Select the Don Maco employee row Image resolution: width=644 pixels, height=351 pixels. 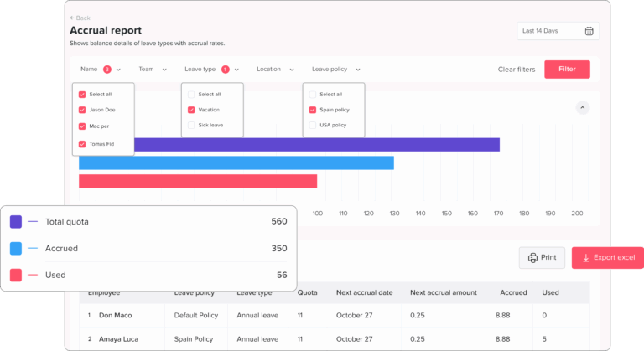(x=335, y=315)
